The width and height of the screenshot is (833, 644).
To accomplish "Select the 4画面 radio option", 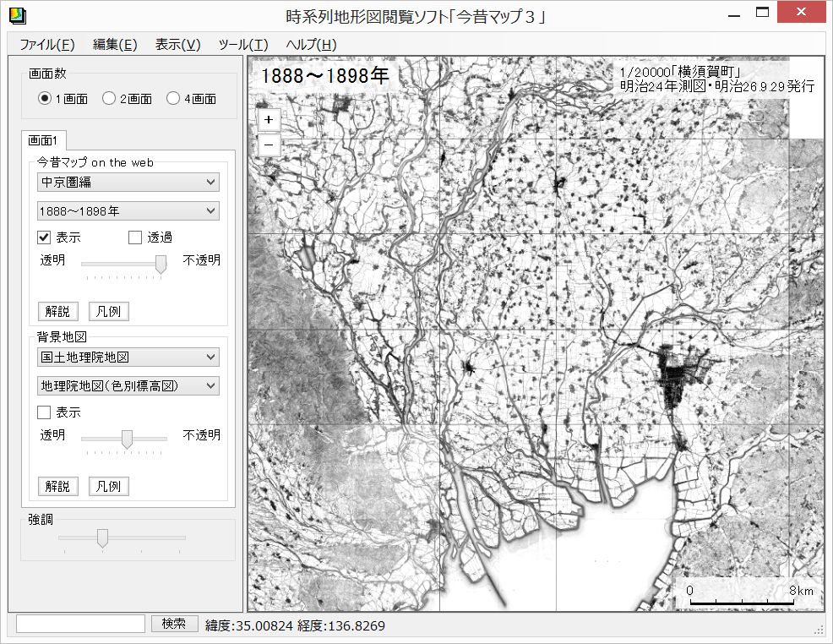I will click(x=191, y=99).
